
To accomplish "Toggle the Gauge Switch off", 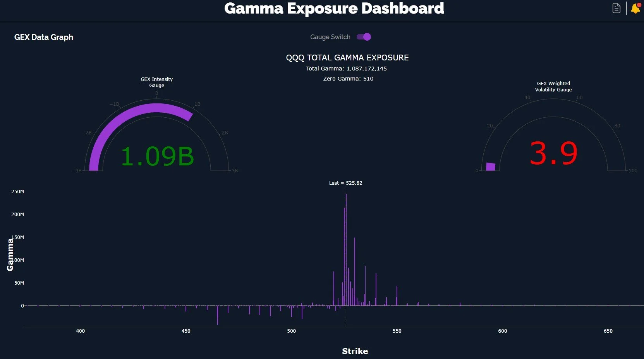I will click(x=364, y=37).
